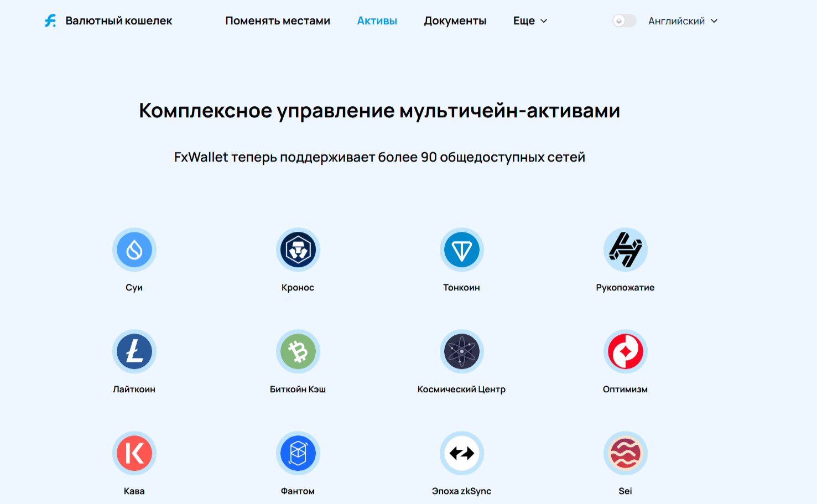Click the Суи label
The width and height of the screenshot is (817, 504).
tap(134, 288)
